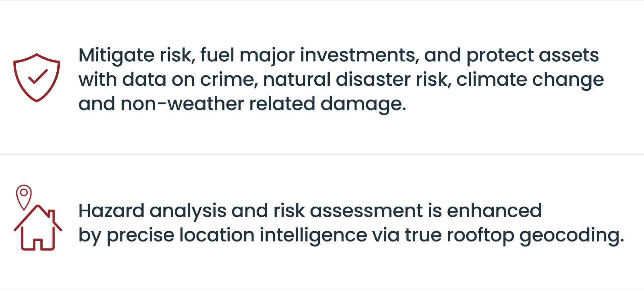Click the red shield checkmark icon
This screenshot has height=292, width=644.
(37, 77)
